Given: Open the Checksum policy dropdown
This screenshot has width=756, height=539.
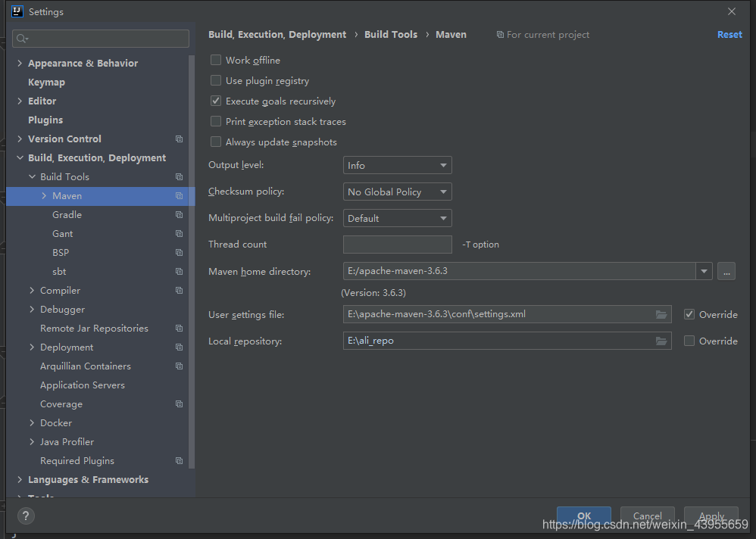Looking at the screenshot, I should click(397, 192).
